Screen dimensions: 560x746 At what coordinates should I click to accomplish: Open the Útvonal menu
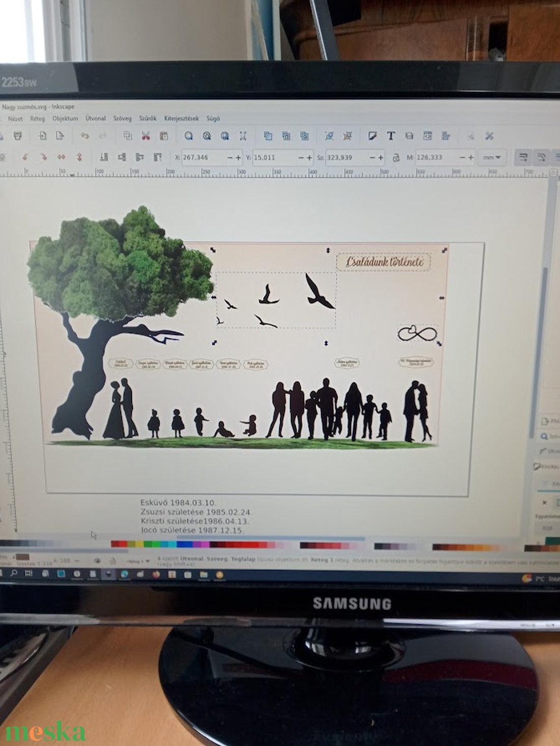click(95, 119)
